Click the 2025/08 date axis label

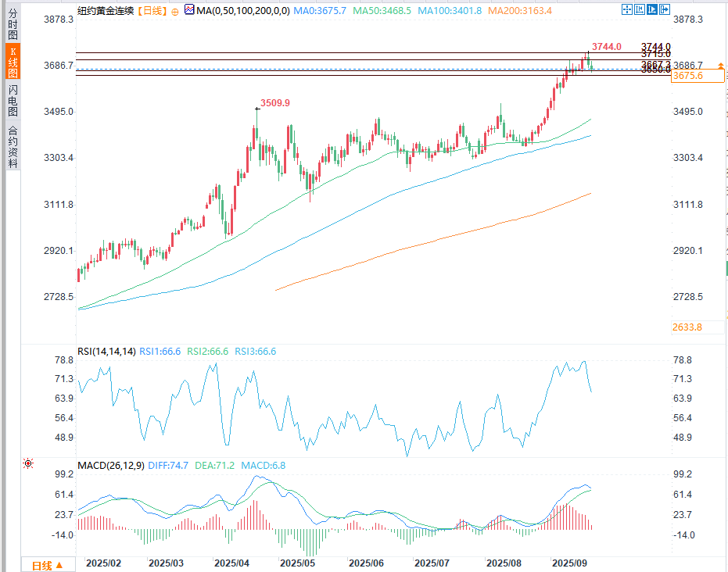click(x=504, y=563)
